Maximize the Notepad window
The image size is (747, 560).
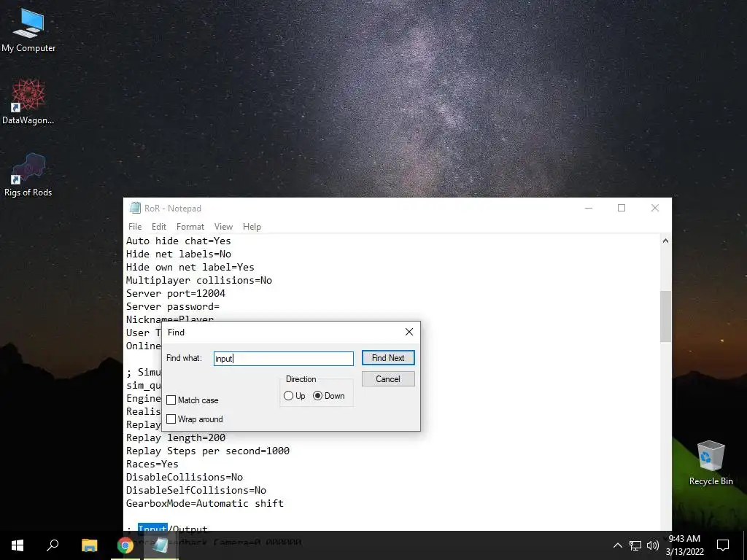point(622,208)
